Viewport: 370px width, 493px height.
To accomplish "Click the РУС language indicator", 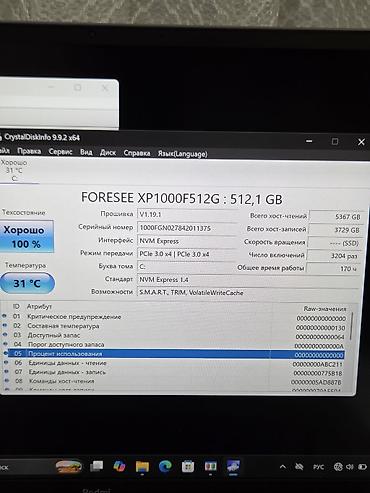I will 318,467.
